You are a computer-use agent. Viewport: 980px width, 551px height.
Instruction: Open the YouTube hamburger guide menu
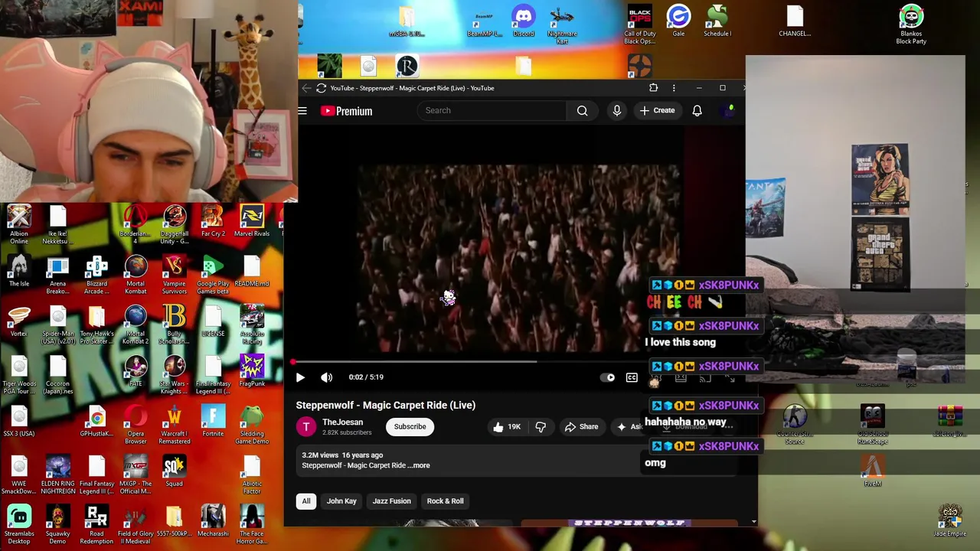[302, 111]
